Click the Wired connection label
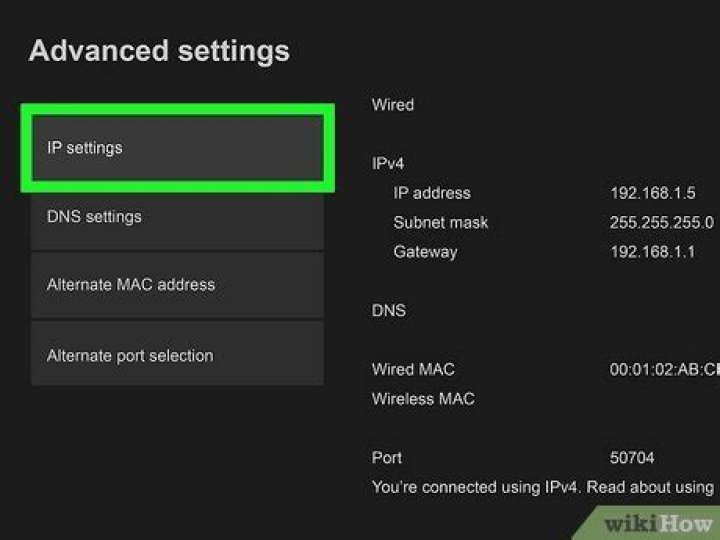720x540 pixels. coord(392,105)
